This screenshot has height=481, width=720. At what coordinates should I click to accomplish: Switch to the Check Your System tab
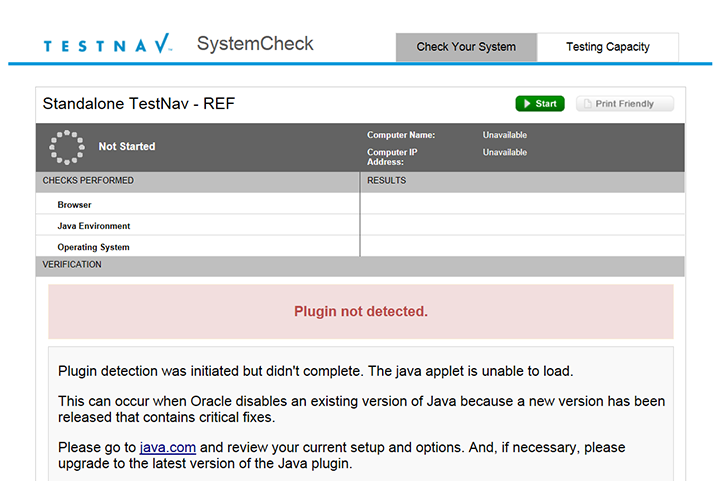(466, 47)
